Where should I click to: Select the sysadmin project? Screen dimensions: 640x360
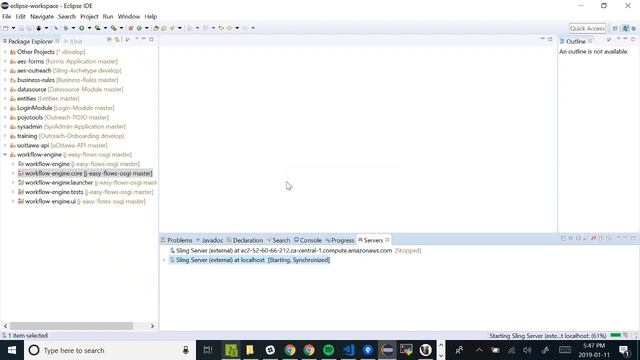click(68, 127)
